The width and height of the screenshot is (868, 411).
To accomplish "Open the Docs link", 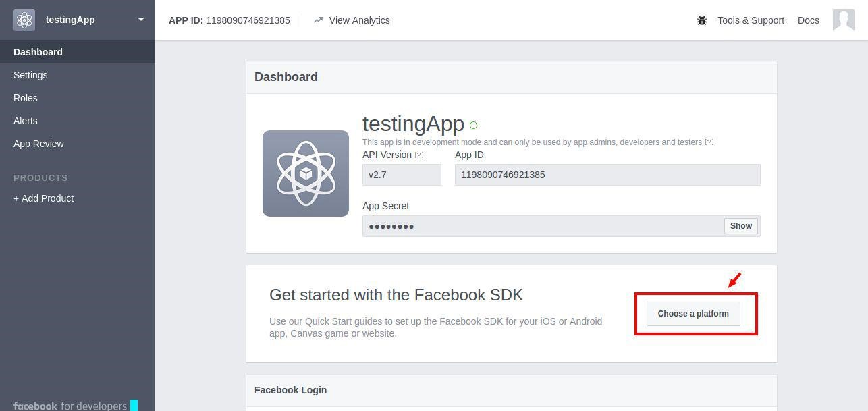I will 808,20.
